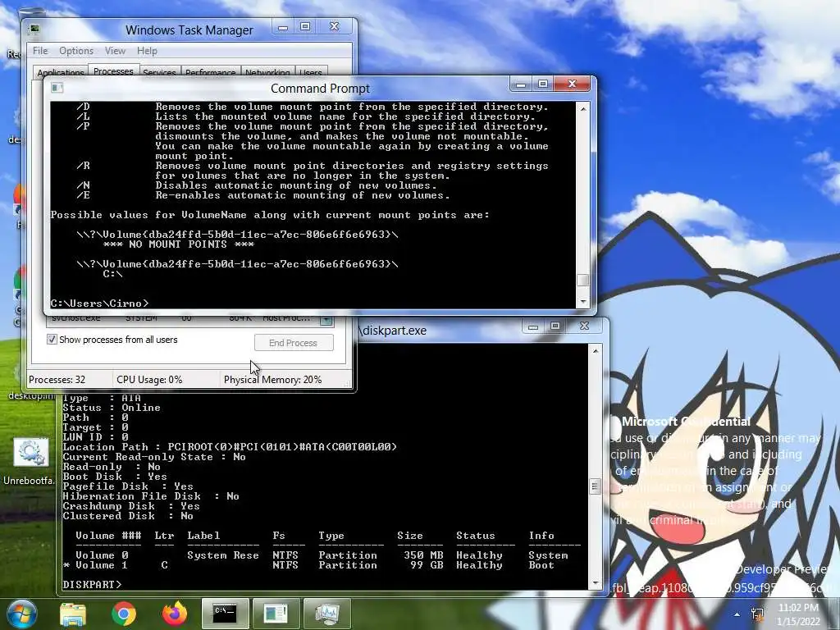Show hidden tray icons arrow

point(737,614)
